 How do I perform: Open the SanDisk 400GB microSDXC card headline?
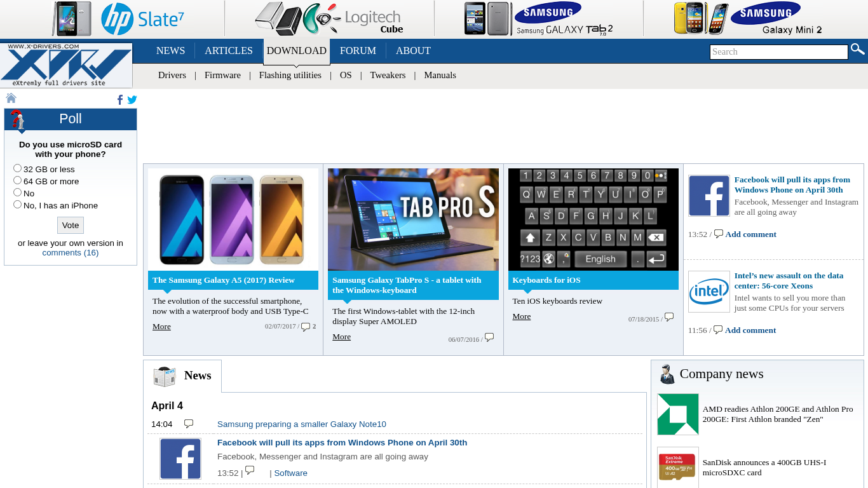[764, 468]
